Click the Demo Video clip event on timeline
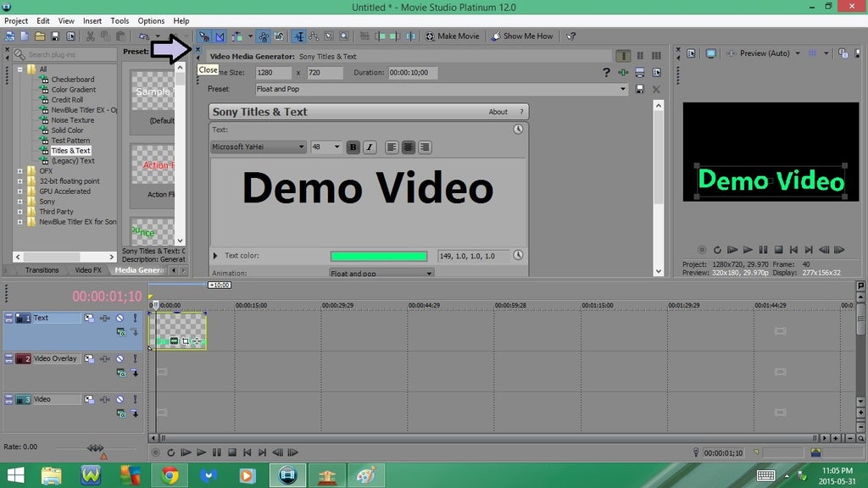Viewport: 868px width, 488px height. coord(178,330)
